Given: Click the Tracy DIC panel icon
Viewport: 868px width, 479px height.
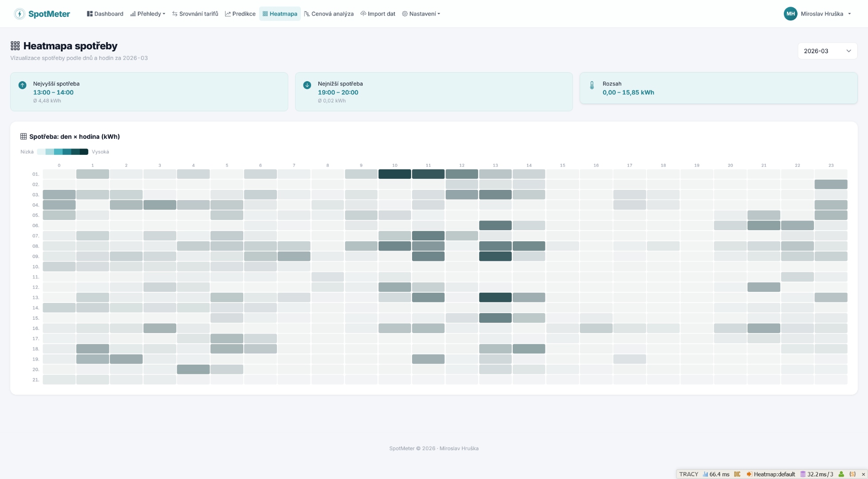Looking at the screenshot, I should 737,474.
